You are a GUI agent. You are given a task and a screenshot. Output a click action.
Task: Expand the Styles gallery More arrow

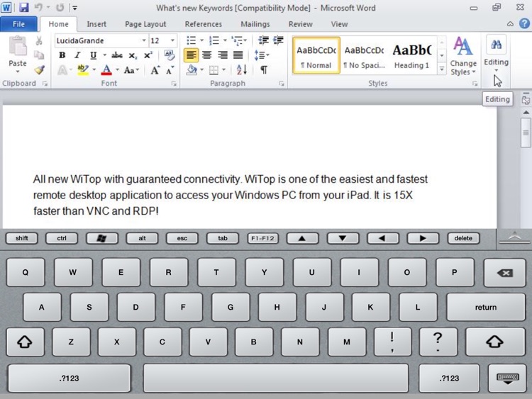[x=442, y=69]
